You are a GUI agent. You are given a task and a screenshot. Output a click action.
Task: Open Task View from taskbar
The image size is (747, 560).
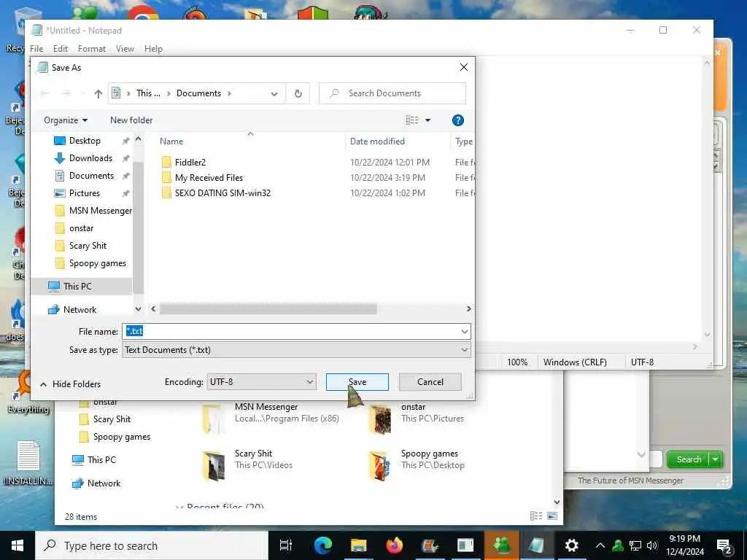pos(286,545)
